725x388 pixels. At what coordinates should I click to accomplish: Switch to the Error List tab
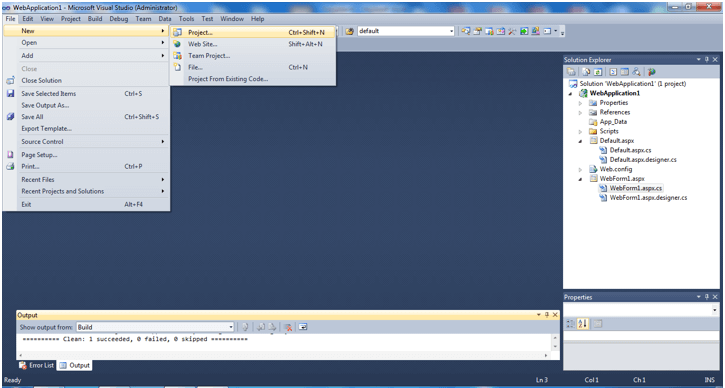37,365
